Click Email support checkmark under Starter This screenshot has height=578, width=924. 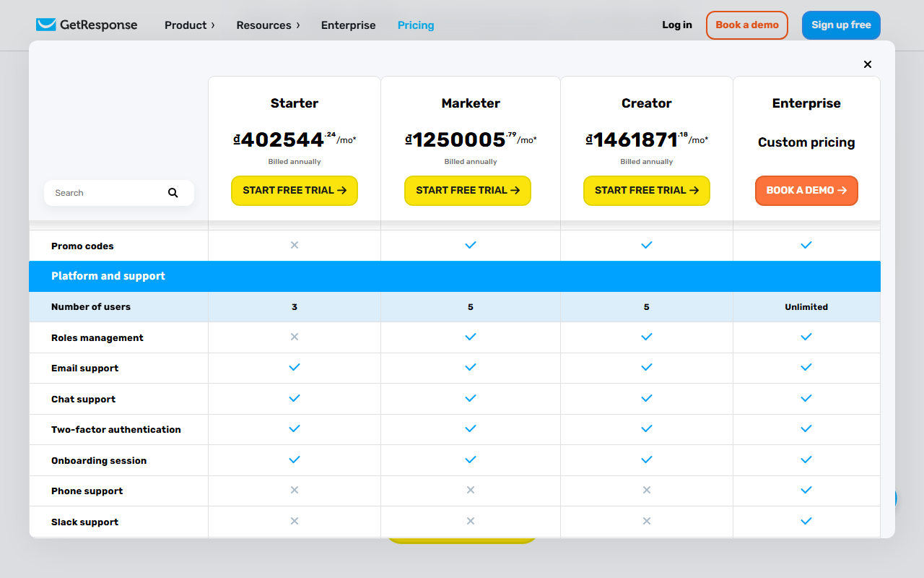tap(295, 367)
